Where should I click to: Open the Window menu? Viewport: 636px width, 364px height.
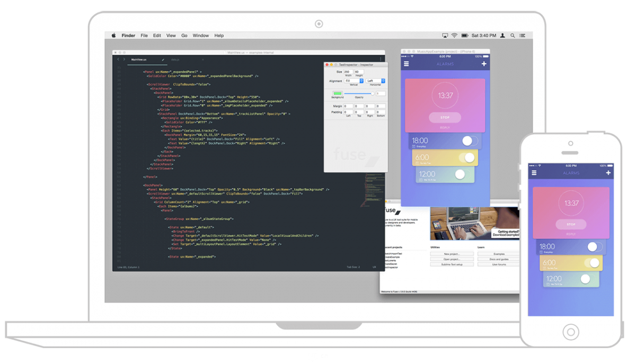201,35
